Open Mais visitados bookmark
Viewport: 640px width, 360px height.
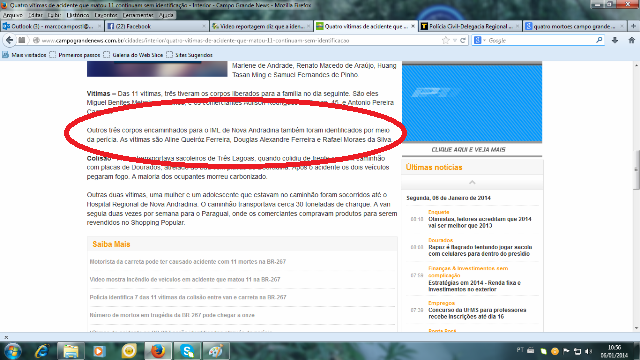tap(24, 55)
